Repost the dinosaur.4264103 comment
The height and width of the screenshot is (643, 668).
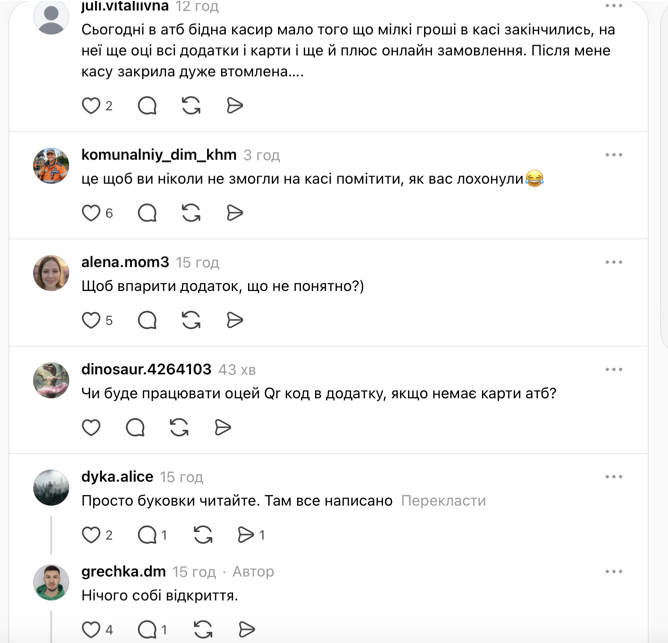click(x=180, y=427)
